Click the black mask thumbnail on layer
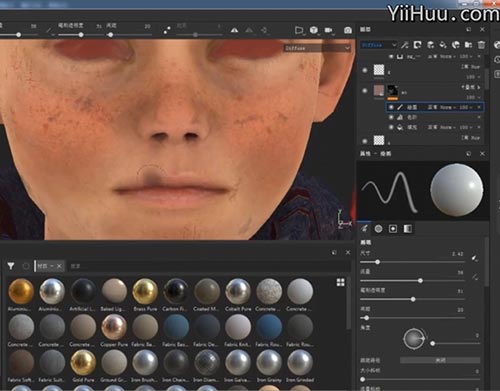The height and width of the screenshot is (391, 500). 392,90
